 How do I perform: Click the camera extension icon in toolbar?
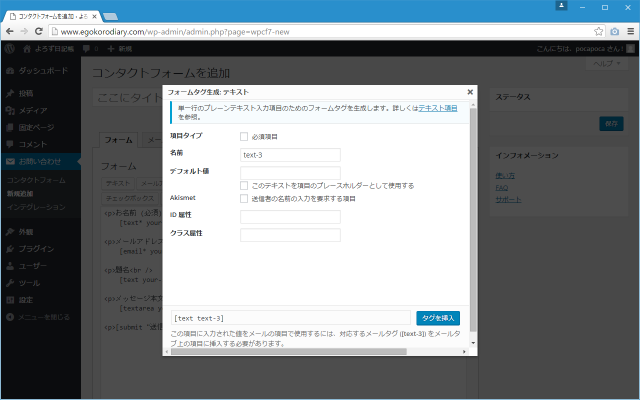tap(614, 31)
